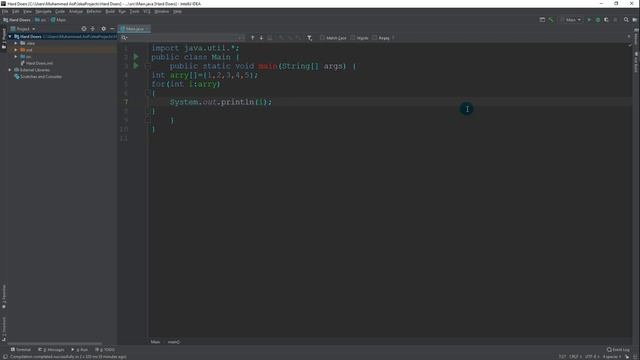Open the Event Log

click(x=618, y=350)
